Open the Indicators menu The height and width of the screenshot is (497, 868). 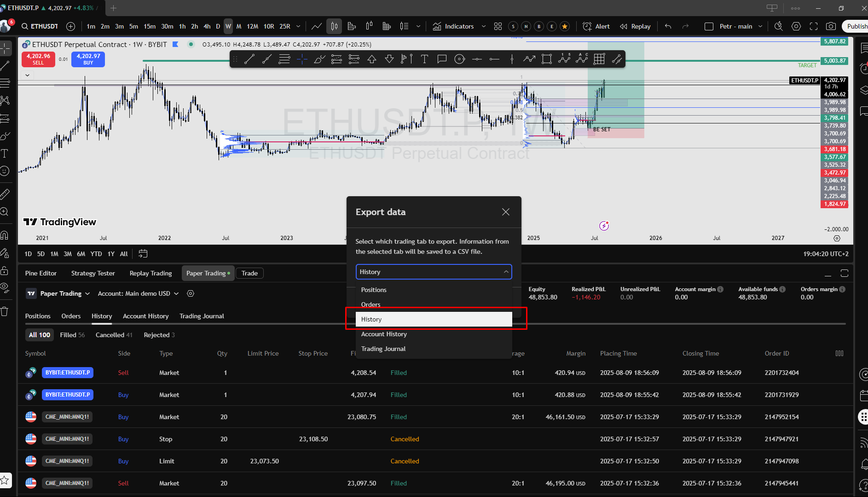453,26
